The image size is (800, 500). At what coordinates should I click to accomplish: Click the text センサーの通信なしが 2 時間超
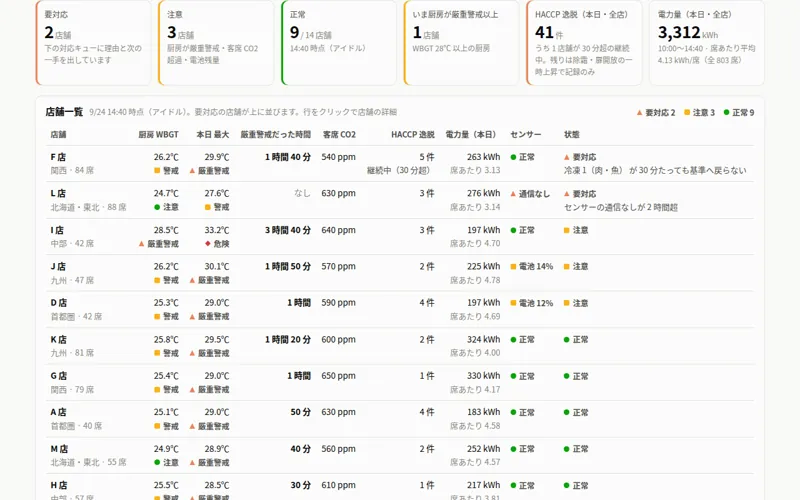tap(620, 207)
